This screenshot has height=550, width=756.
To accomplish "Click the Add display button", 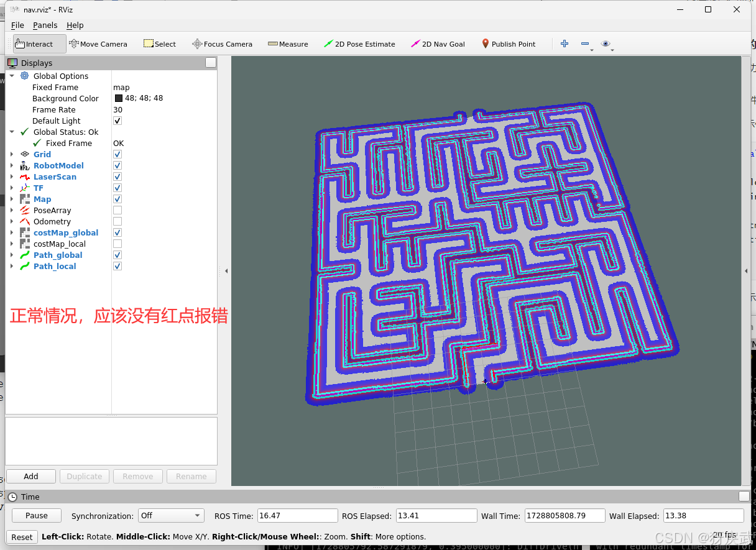I will (x=30, y=476).
